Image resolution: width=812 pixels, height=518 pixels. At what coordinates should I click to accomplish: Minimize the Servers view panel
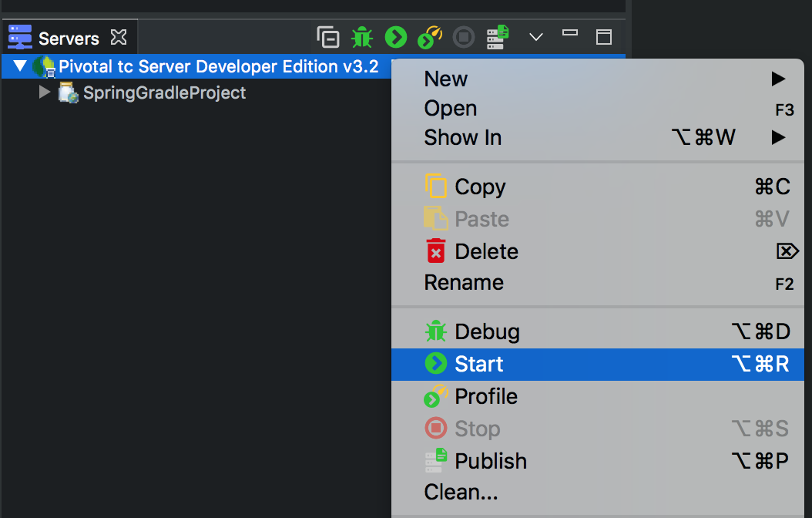point(570,34)
